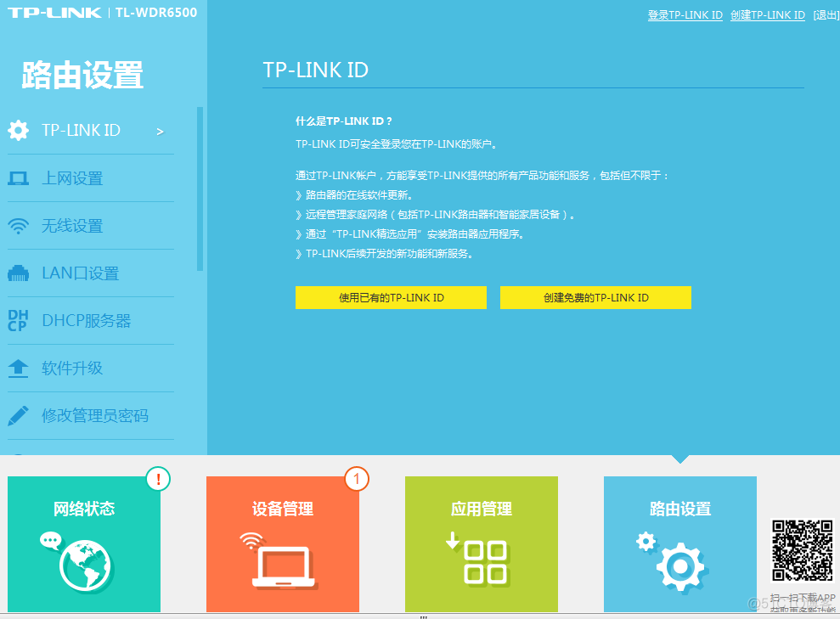Click the TP-LINK精选应用 bullet line
The width and height of the screenshot is (840, 619).
(x=410, y=234)
